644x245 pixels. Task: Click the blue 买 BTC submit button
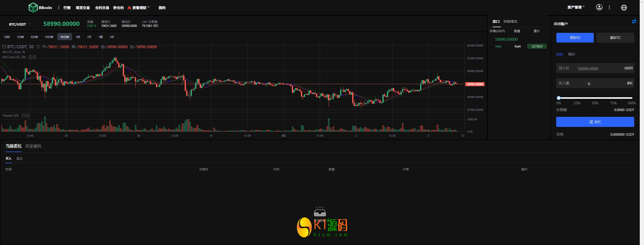coord(595,122)
